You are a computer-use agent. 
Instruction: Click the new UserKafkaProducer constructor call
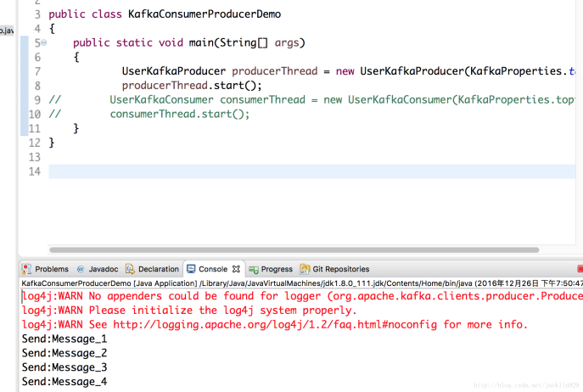point(456,71)
